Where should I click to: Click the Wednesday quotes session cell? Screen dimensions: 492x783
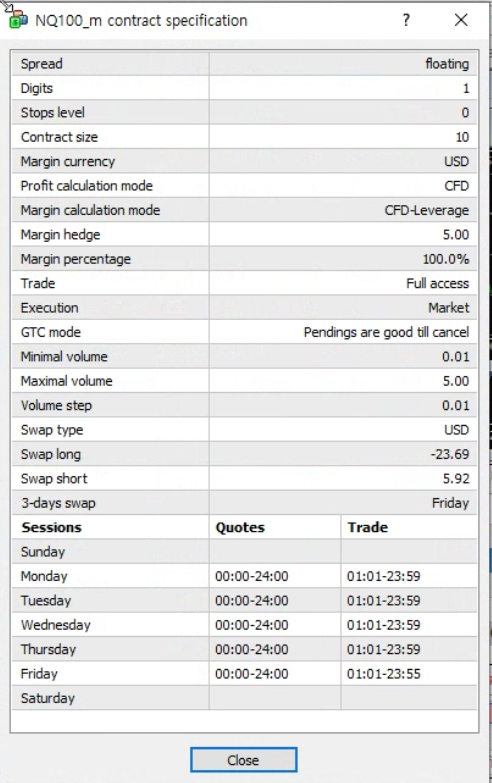[275, 625]
